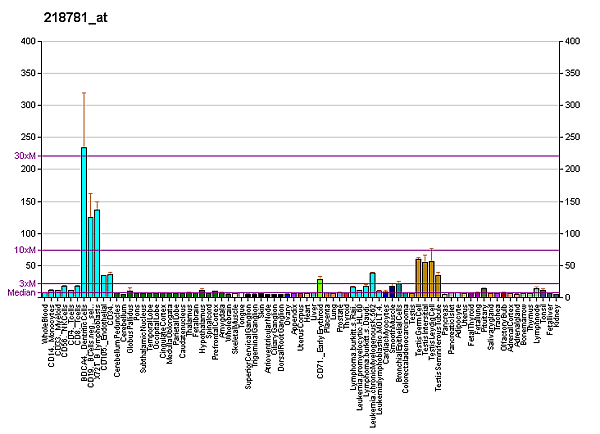
Task: Click the Testis Seminiferous Tubule label
Action: (438, 334)
